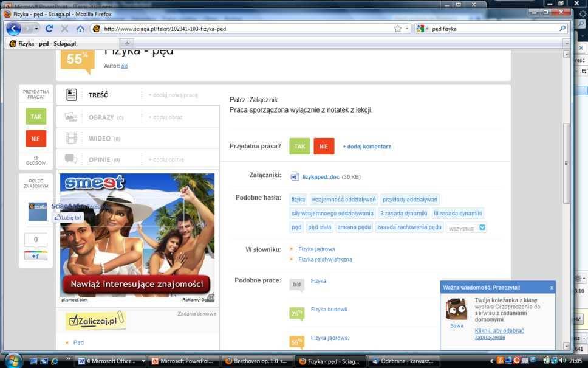Click '+ dodaj opinię' link
Screen dimensions: 588x368
pyautogui.click(x=166, y=159)
